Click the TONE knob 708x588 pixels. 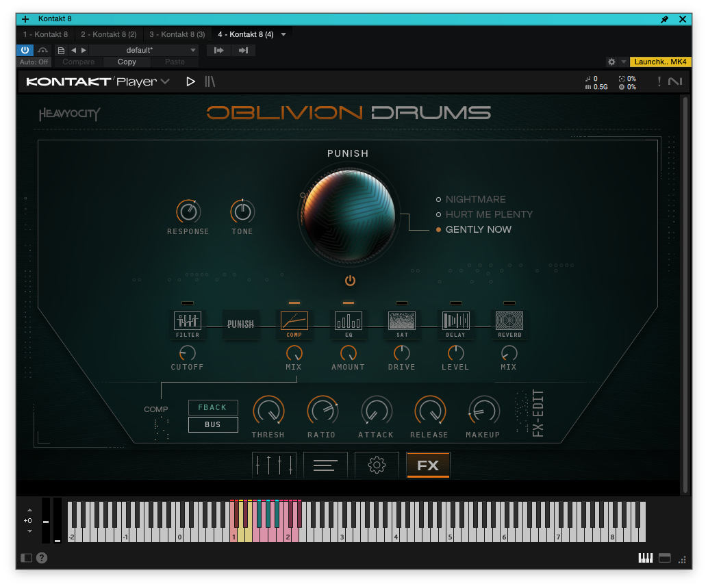[242, 212]
